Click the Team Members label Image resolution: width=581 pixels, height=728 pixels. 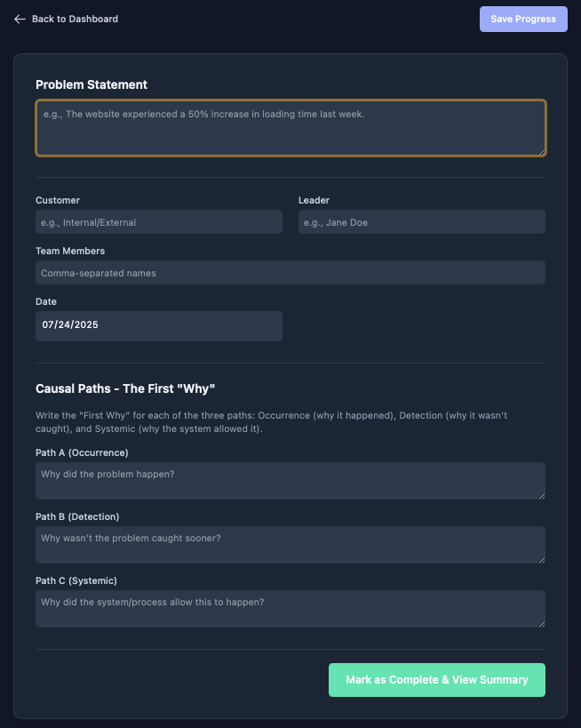[70, 252]
